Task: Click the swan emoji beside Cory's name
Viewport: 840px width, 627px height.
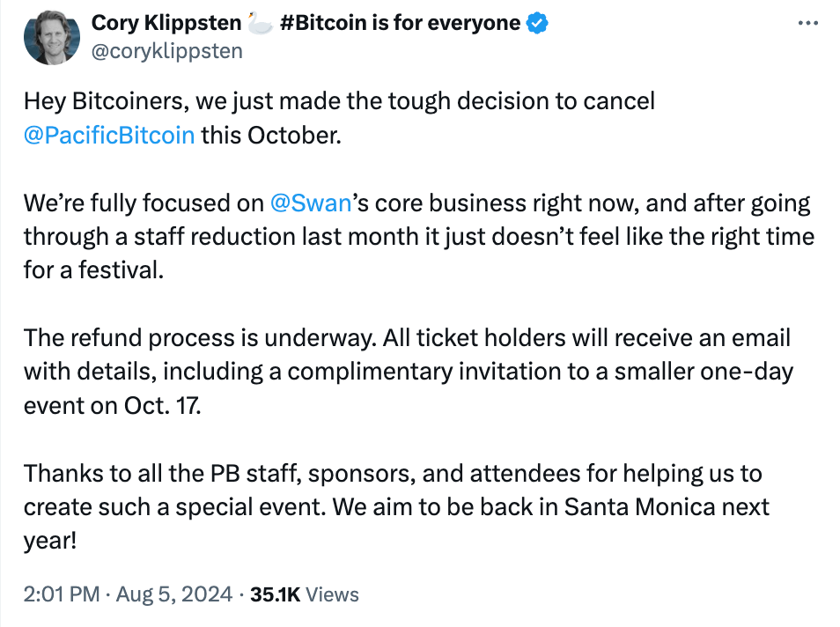Action: tap(261, 23)
